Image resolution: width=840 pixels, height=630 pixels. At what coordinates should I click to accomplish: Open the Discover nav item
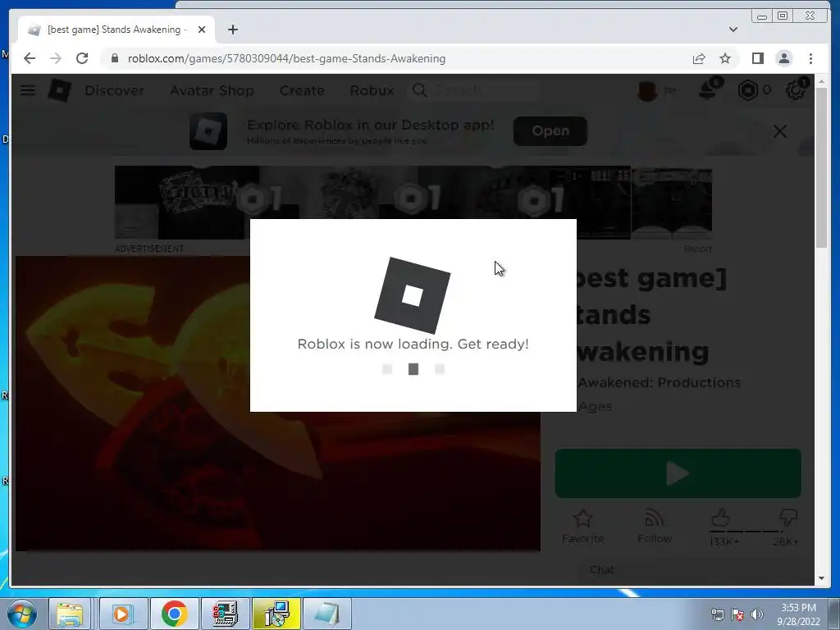click(x=115, y=90)
